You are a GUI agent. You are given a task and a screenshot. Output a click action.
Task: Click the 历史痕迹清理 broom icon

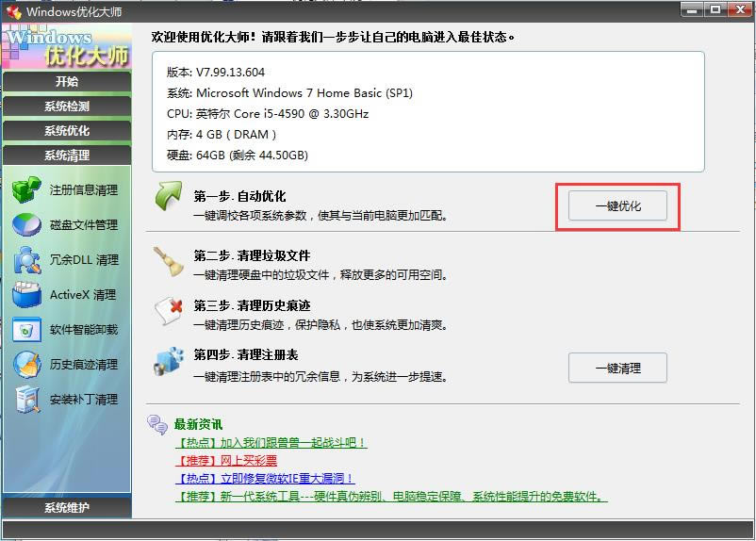[x=26, y=365]
